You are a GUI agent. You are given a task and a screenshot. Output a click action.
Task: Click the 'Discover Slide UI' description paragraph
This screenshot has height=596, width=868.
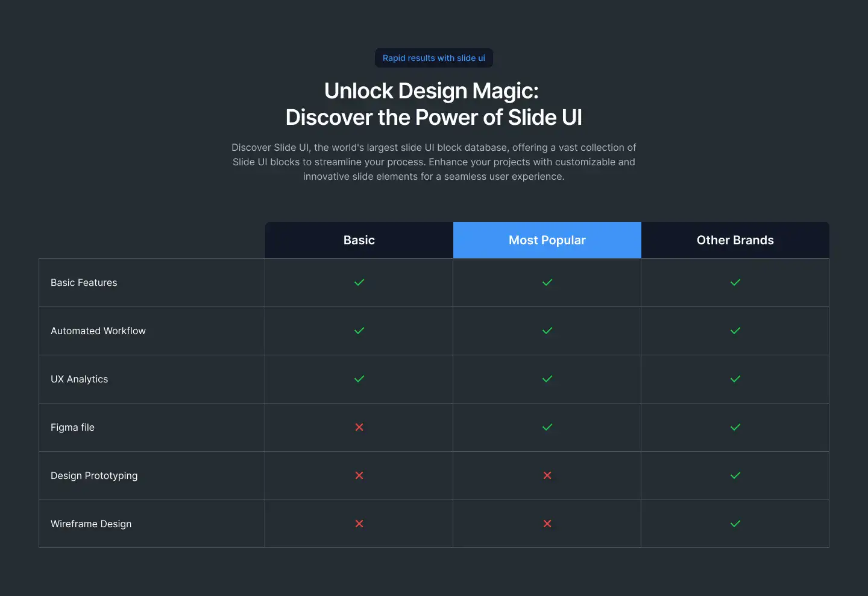(x=434, y=162)
